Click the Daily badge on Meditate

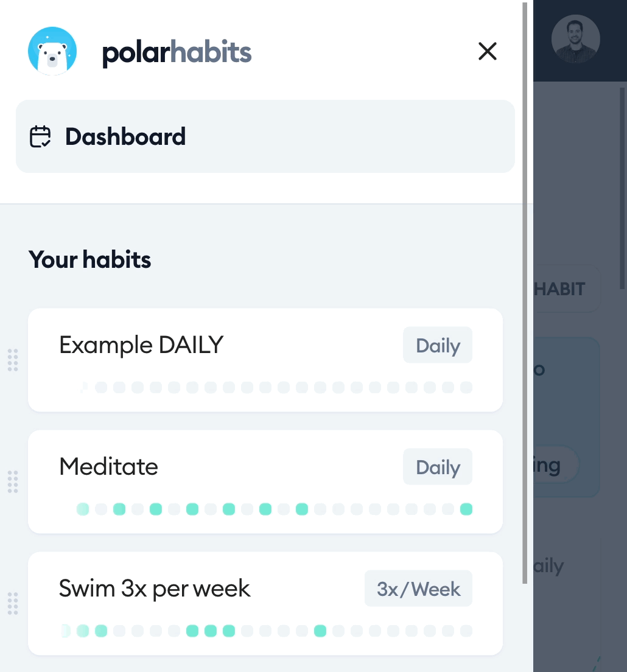click(x=437, y=466)
